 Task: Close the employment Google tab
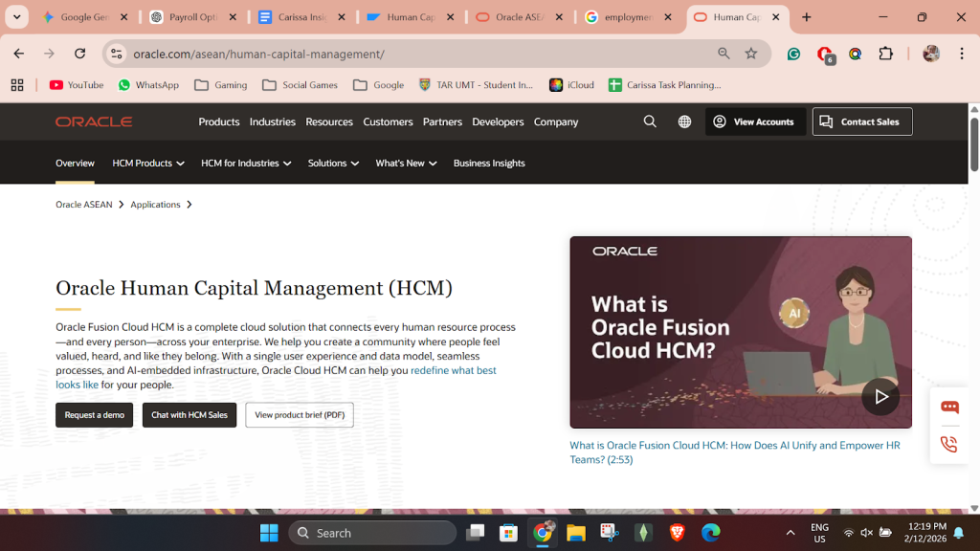[x=667, y=17]
